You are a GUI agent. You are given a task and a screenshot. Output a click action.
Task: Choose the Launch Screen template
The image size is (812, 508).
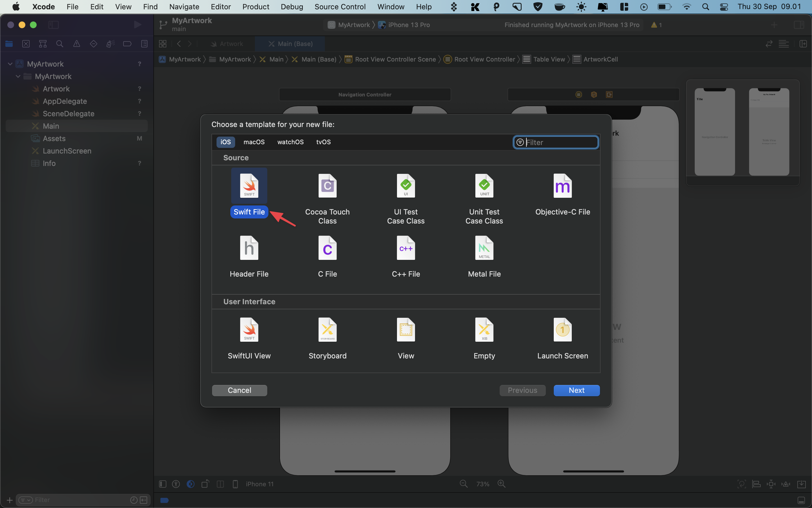tap(563, 338)
